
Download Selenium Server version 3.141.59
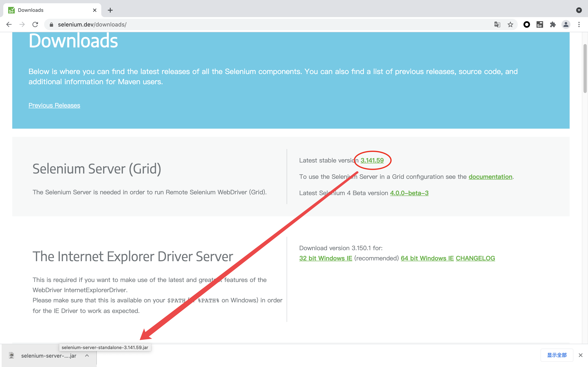(372, 160)
